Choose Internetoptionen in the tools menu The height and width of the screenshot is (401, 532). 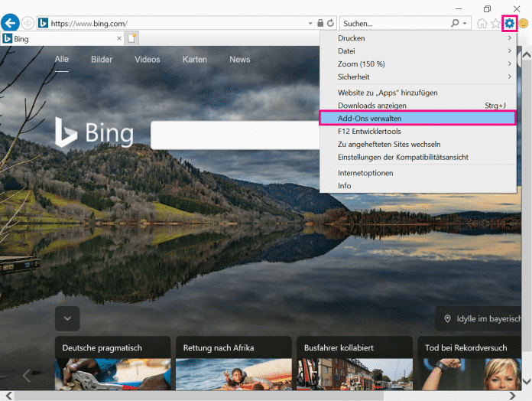pyautogui.click(x=365, y=173)
